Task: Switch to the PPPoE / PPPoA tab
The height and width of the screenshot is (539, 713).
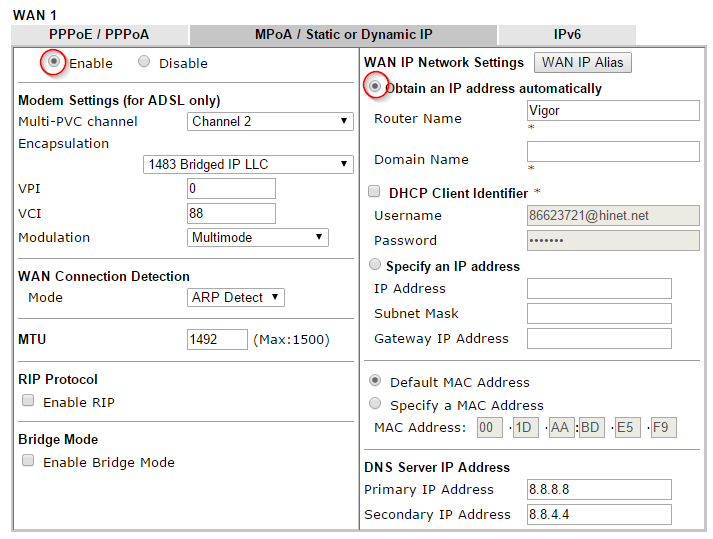Action: pyautogui.click(x=98, y=34)
